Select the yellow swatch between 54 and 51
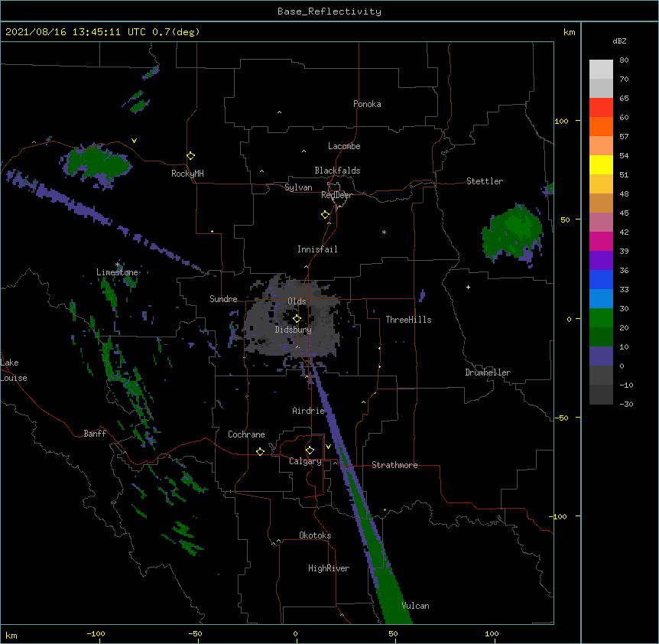The width and height of the screenshot is (659, 644). (601, 164)
